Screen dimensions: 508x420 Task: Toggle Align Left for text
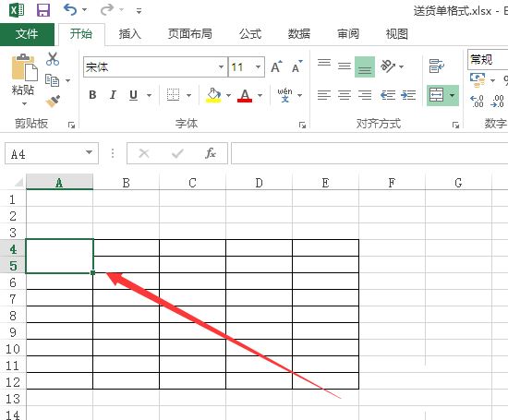(324, 95)
